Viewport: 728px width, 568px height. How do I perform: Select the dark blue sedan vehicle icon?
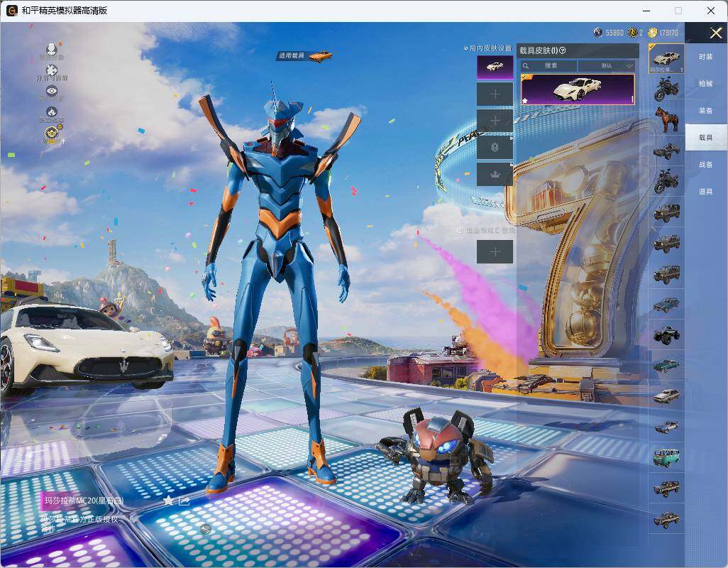[666, 305]
